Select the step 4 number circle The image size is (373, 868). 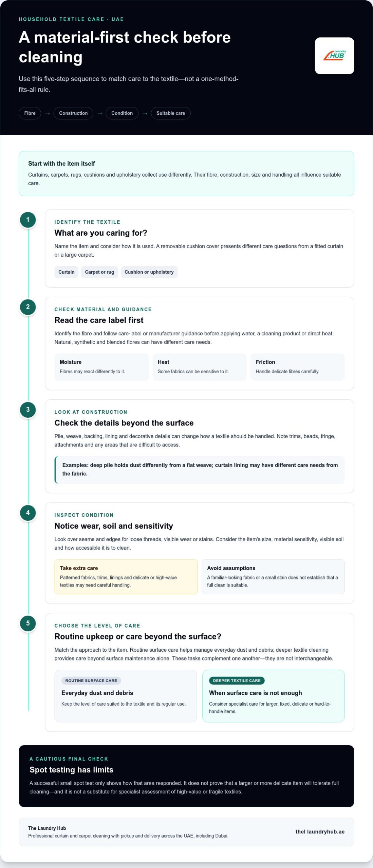pos(28,513)
